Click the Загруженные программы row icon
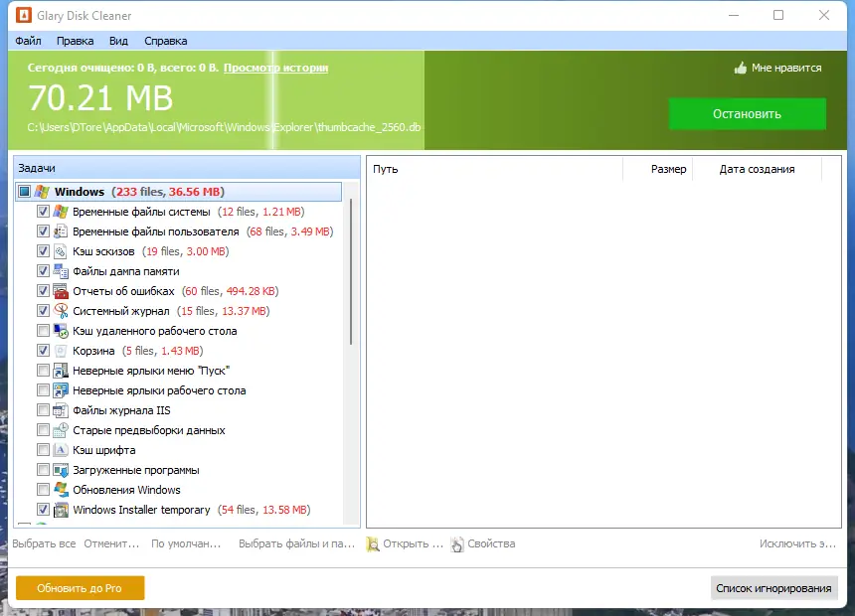The image size is (855, 616). (61, 470)
